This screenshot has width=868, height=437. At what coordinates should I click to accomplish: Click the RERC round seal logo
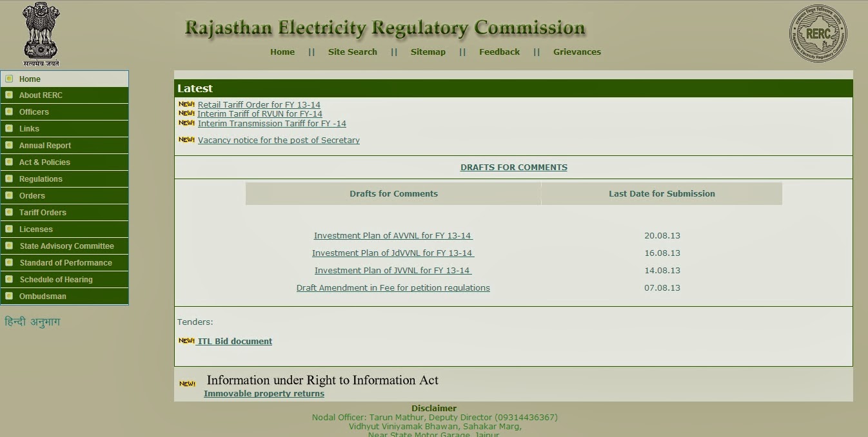(x=818, y=34)
